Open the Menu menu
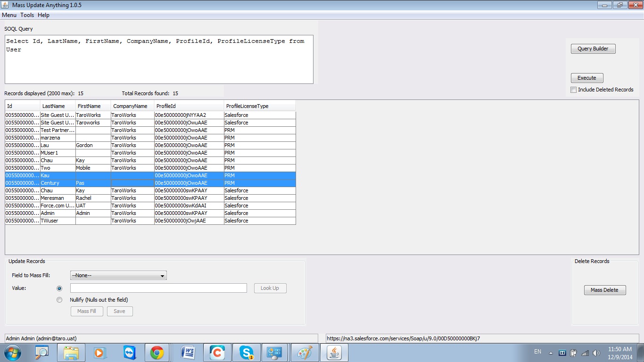This screenshot has height=362, width=644. click(9, 15)
